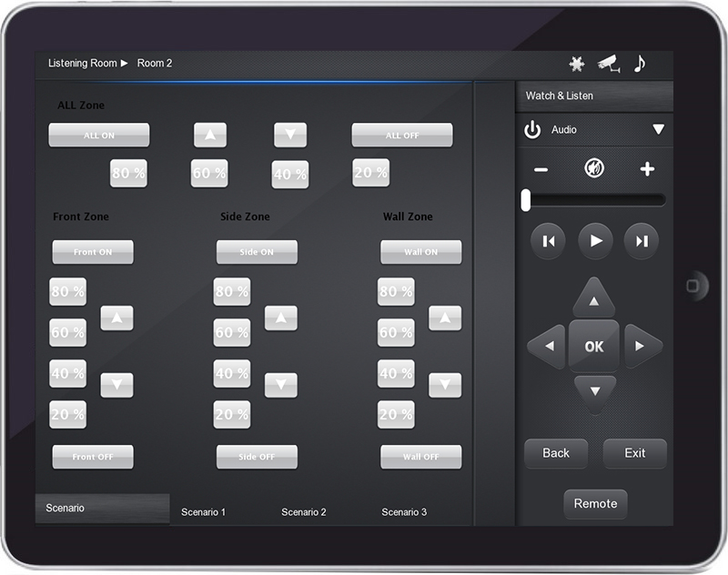Lower the Side Zone dimmer level
This screenshot has width=728, height=575.
281,385
